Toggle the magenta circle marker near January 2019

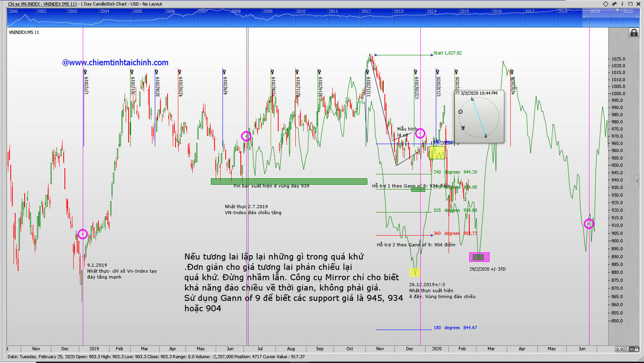(82, 234)
